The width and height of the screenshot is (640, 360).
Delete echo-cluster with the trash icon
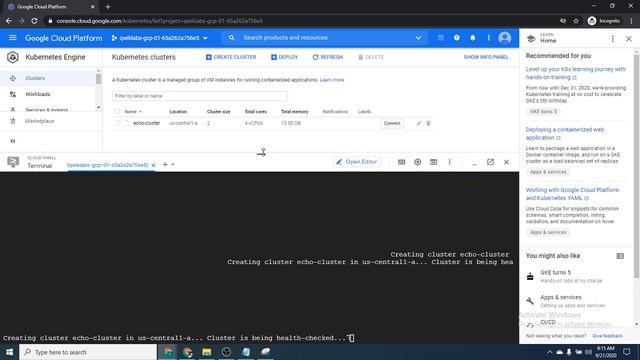(x=429, y=123)
